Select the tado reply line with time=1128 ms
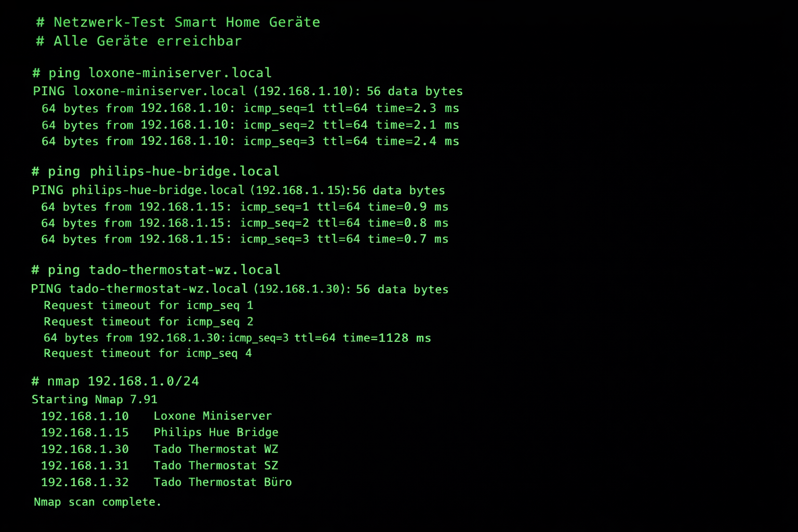The height and width of the screenshot is (532, 798). tap(237, 338)
